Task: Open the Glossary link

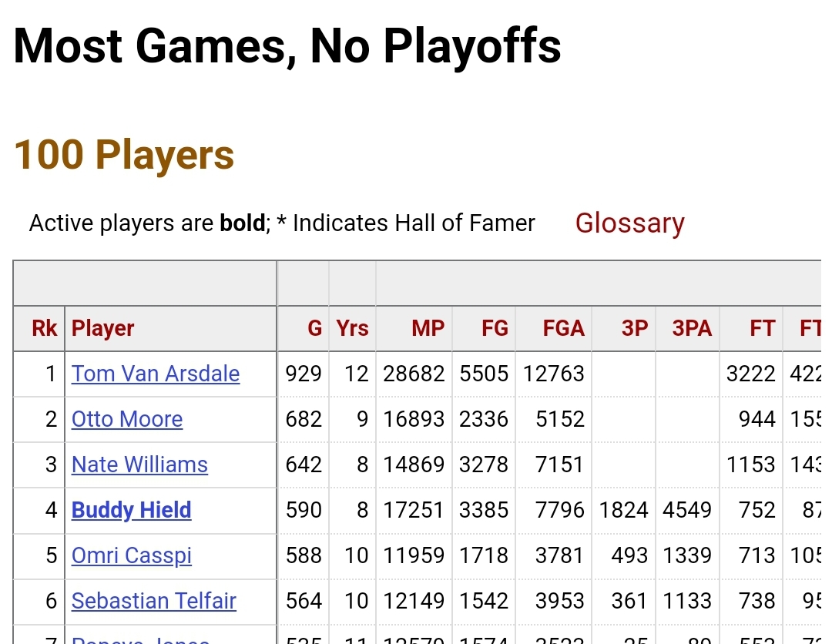Action: 630,223
